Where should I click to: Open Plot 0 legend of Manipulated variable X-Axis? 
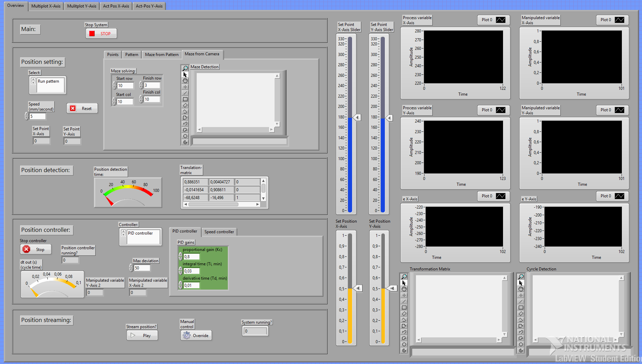612,20
